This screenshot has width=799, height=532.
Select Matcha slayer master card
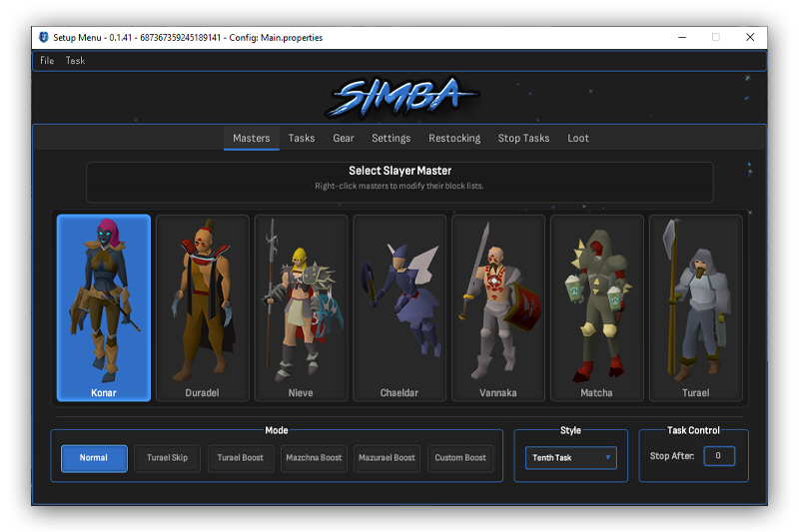596,307
